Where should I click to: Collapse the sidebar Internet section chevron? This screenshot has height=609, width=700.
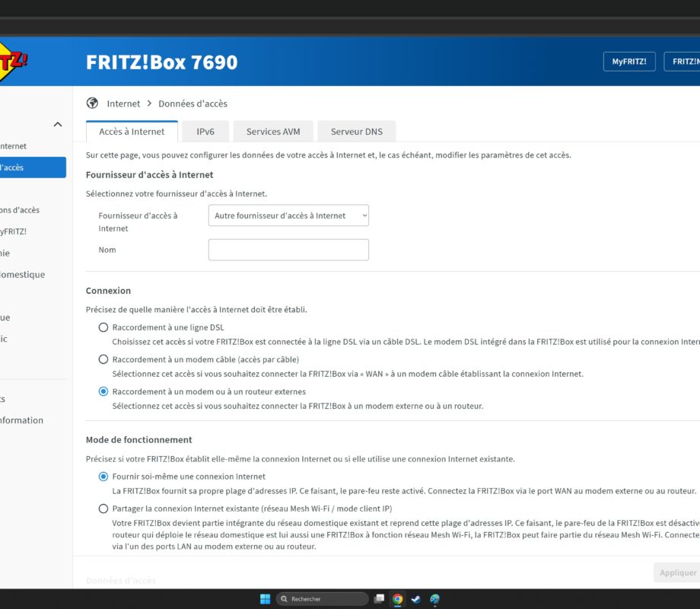[58, 124]
